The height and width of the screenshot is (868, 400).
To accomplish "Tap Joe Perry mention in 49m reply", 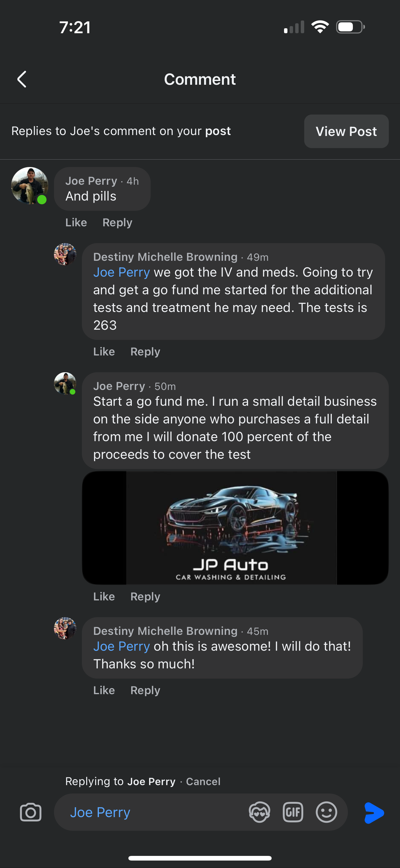I will (x=122, y=272).
